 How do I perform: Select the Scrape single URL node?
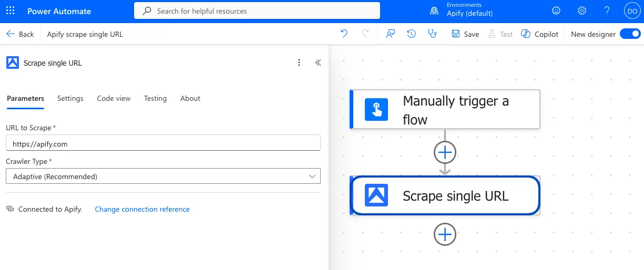point(445,195)
